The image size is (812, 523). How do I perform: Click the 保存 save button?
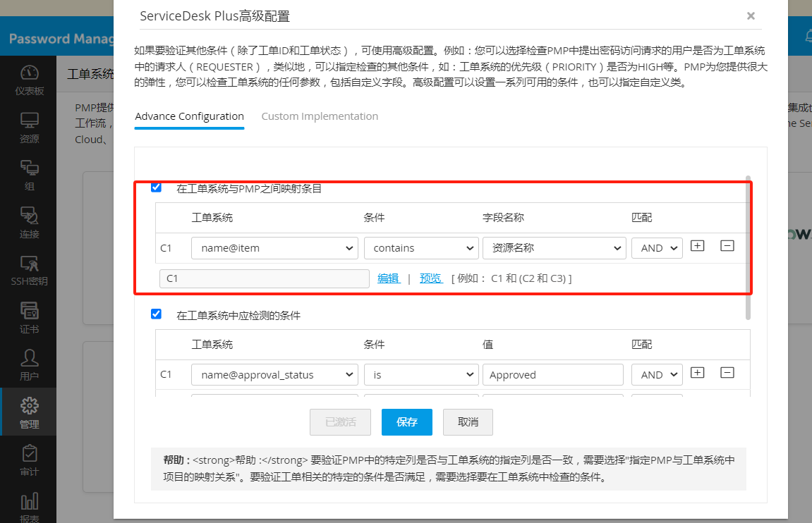(x=407, y=422)
